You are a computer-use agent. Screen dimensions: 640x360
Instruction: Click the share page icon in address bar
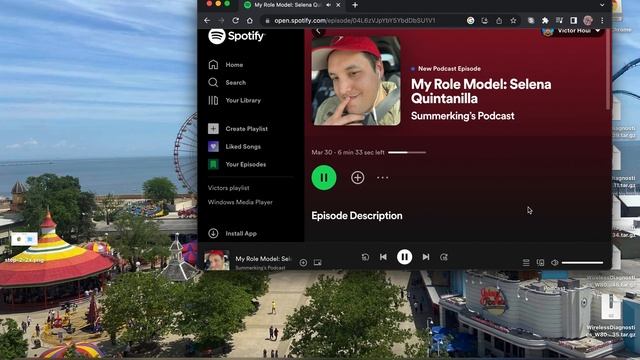(499, 20)
